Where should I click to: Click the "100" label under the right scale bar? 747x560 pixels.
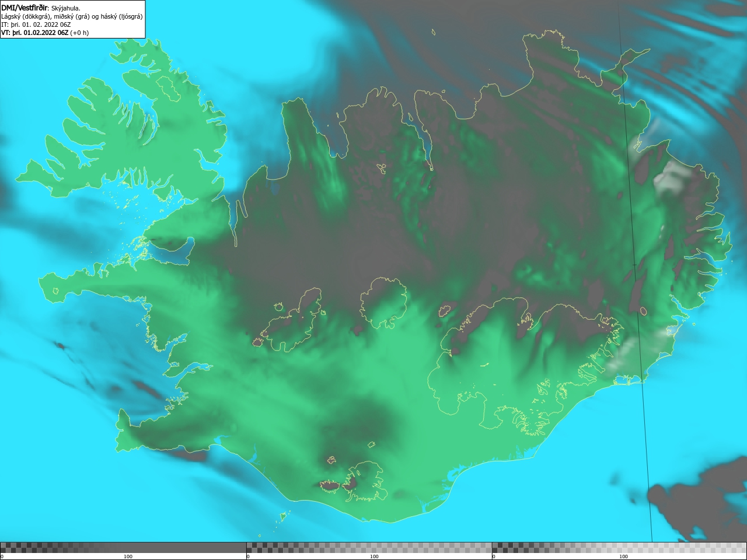click(623, 556)
